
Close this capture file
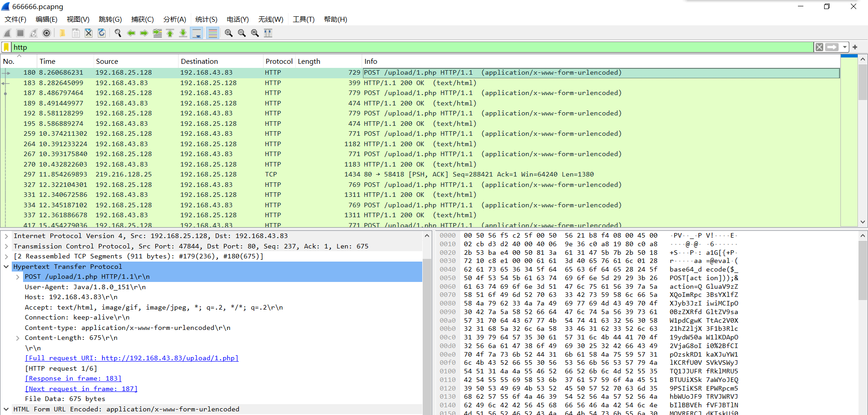pos(89,33)
